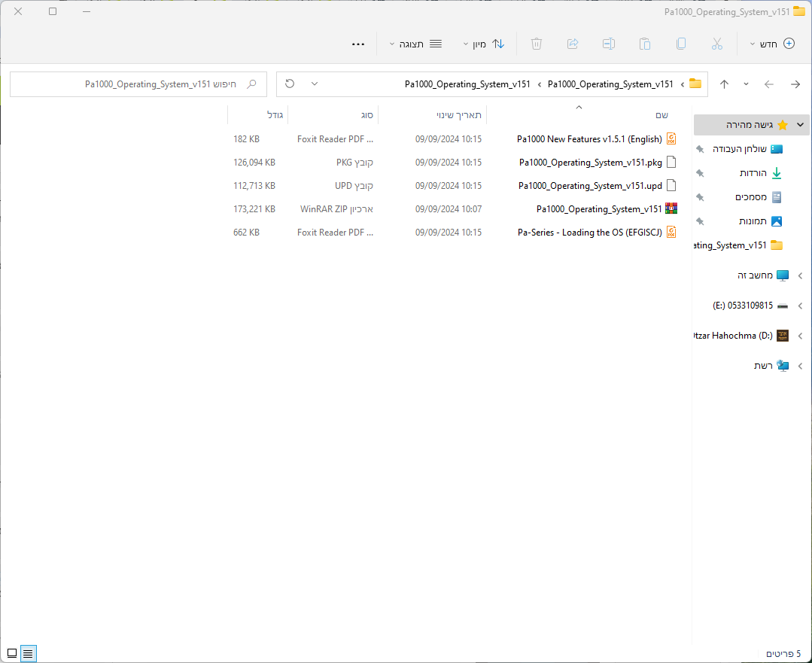Image resolution: width=812 pixels, height=663 pixels.
Task: Select file Pa1000_Operating_System_v151.pkg
Action: pos(591,162)
